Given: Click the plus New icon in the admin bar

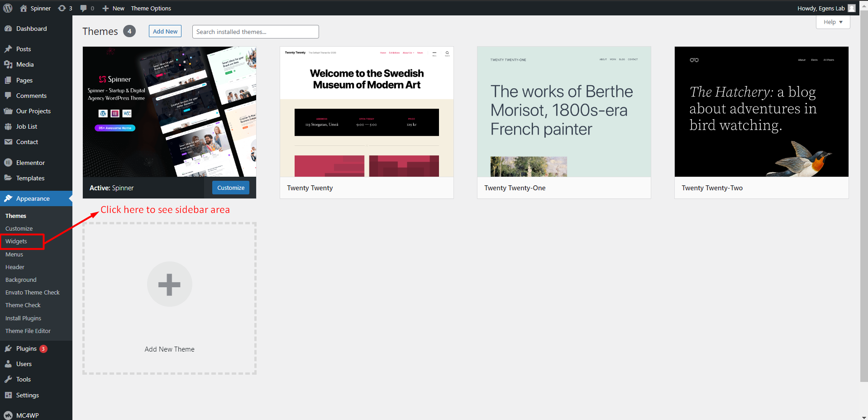Looking at the screenshot, I should pos(105,8).
